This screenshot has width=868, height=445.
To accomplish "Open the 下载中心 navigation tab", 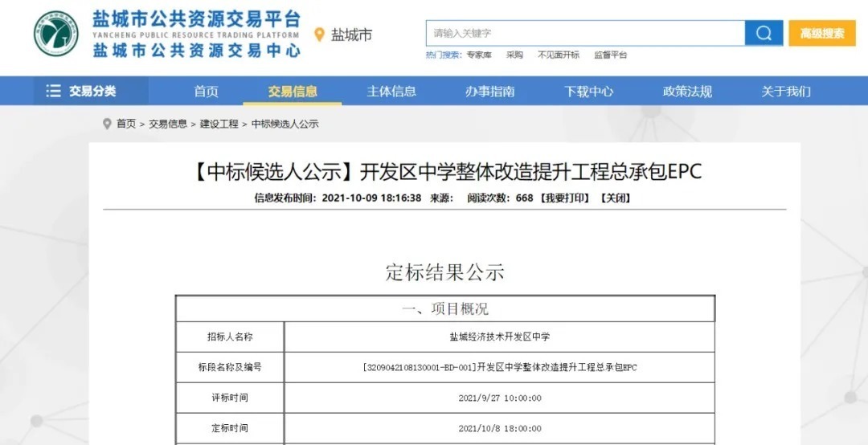I will pos(588,92).
